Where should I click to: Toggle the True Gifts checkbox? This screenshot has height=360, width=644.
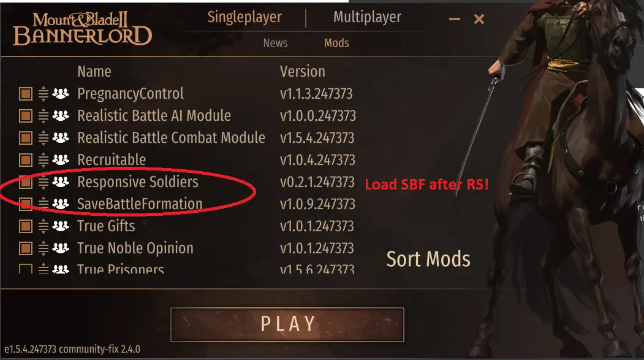coord(26,226)
